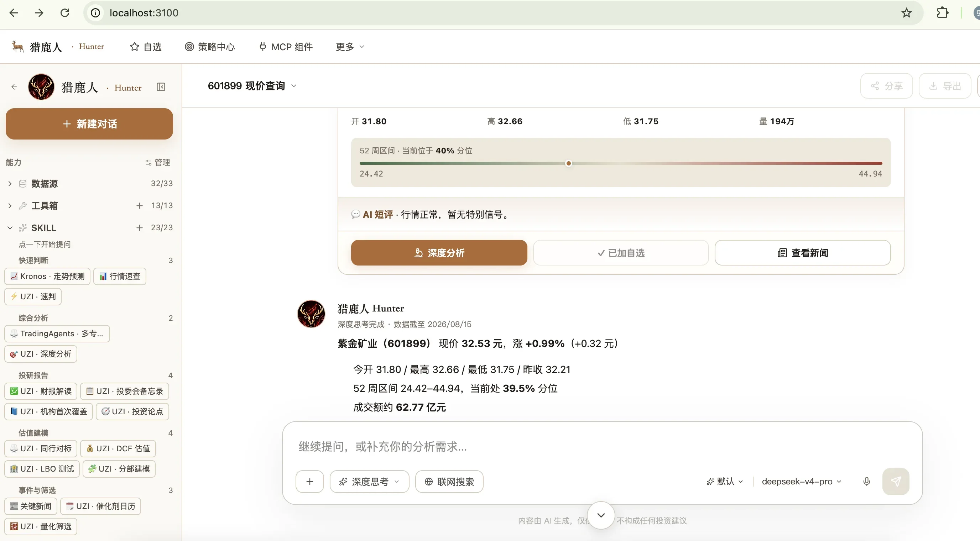Toggle the 联网搜索 web search option

[449, 482]
